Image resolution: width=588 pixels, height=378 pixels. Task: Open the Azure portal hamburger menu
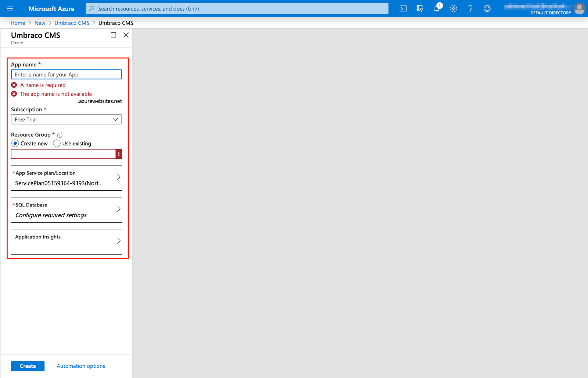tap(10, 8)
